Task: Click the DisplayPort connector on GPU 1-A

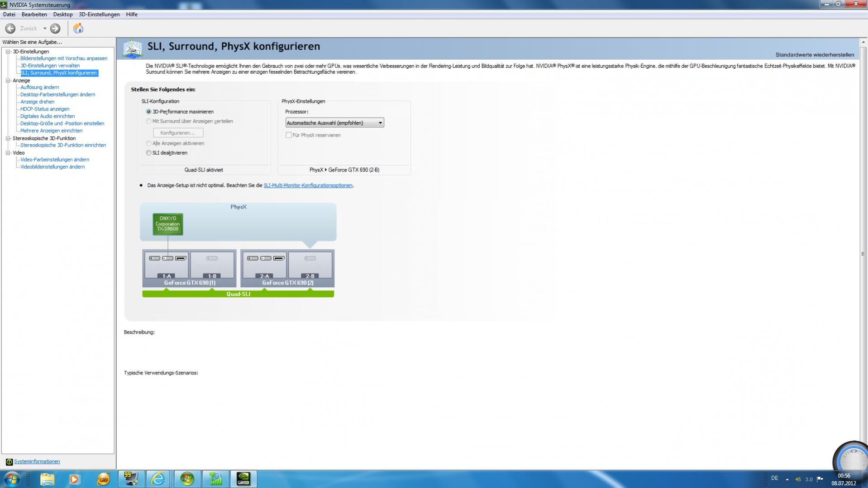Action: coord(181,258)
